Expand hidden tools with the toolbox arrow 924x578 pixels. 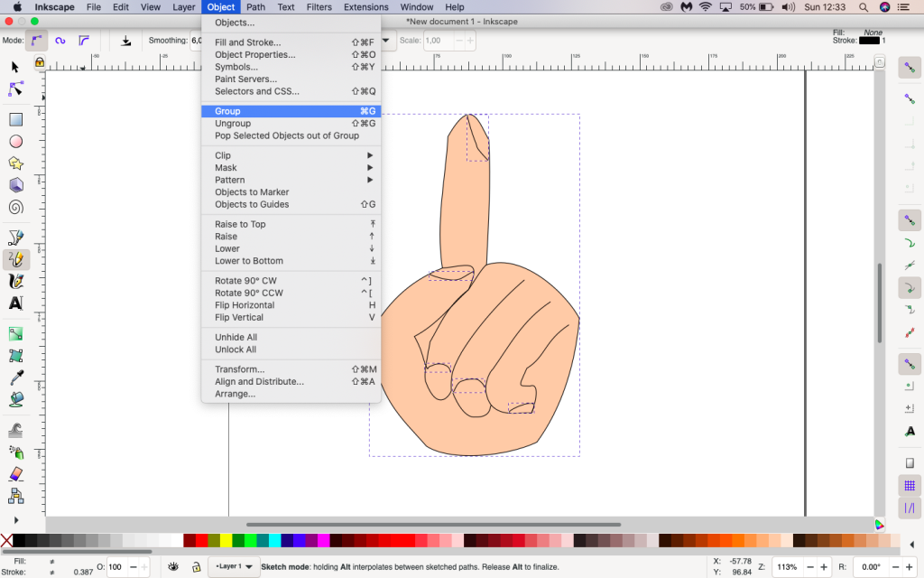tap(16, 519)
